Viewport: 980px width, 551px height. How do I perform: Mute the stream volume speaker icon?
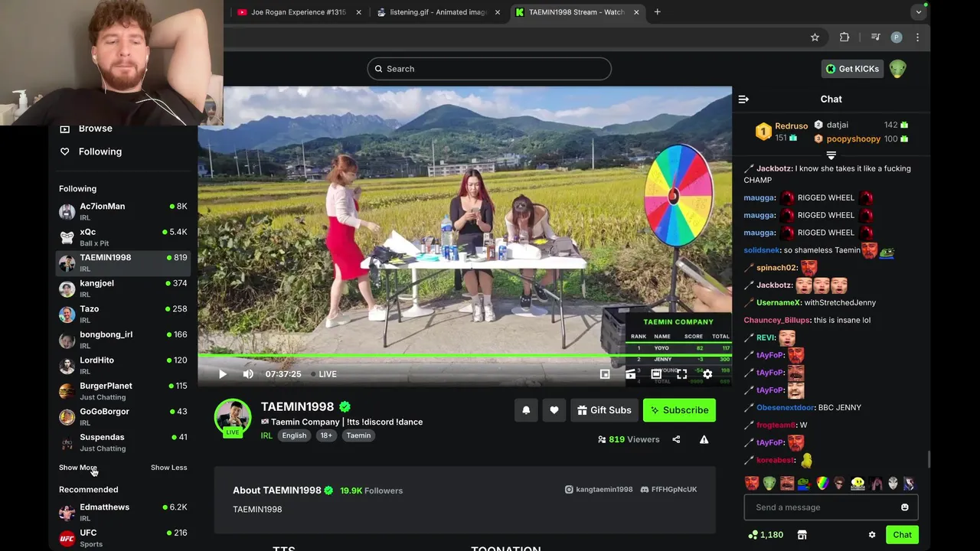coord(248,374)
